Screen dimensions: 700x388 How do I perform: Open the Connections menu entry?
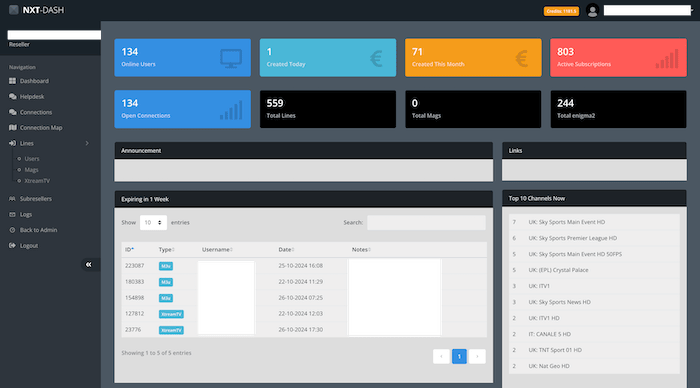(36, 112)
